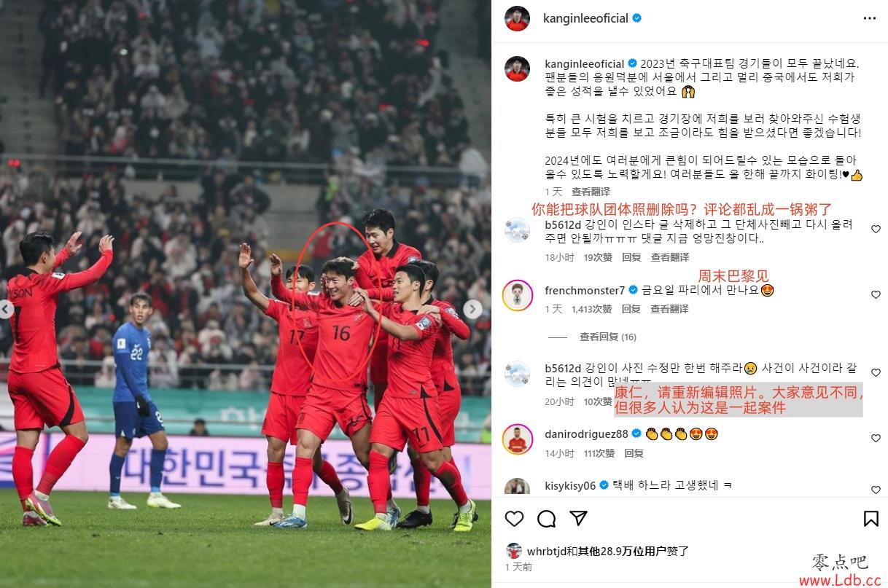The height and width of the screenshot is (588, 888).
Task: Open kanginleeoficial profile from header username
Action: (x=586, y=18)
